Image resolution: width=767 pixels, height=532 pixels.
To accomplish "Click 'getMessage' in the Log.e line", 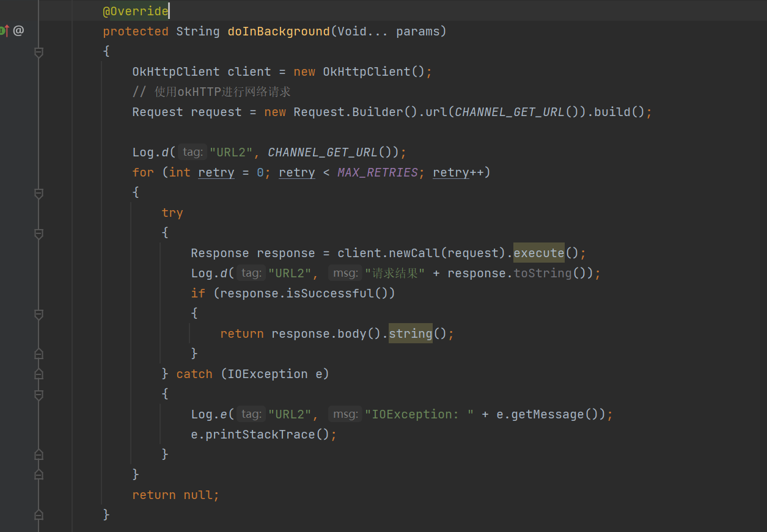I will [548, 414].
